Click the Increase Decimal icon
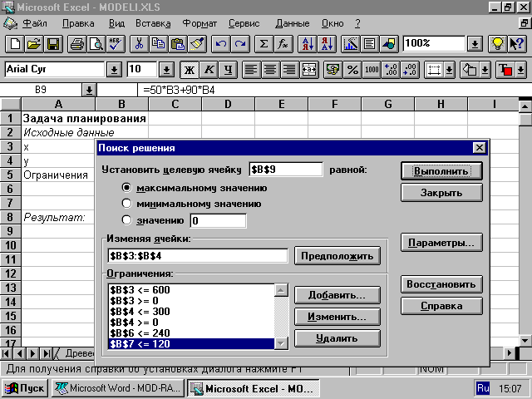 coord(391,70)
